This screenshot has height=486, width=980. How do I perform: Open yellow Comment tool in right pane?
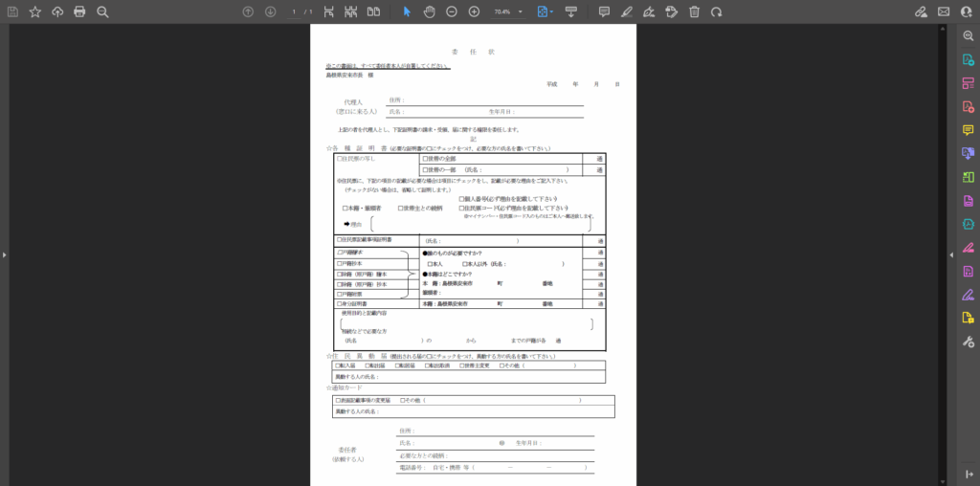pos(969,130)
